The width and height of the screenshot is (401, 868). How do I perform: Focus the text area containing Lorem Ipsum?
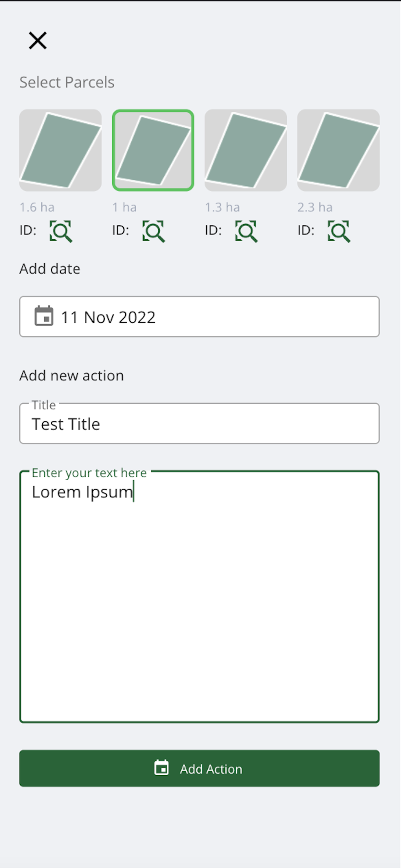tap(200, 596)
